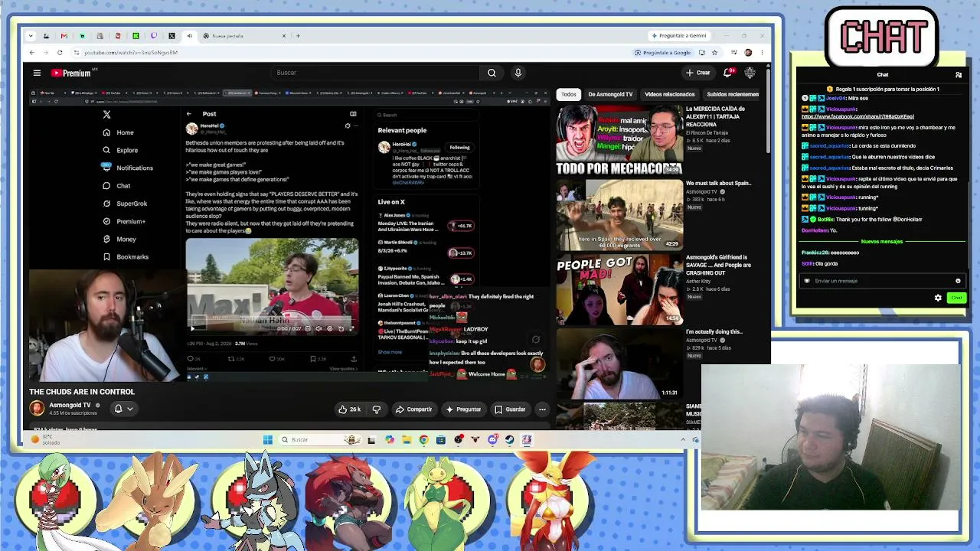The image size is (980, 551).
Task: Open Twitch chat settings gear
Action: tap(938, 298)
